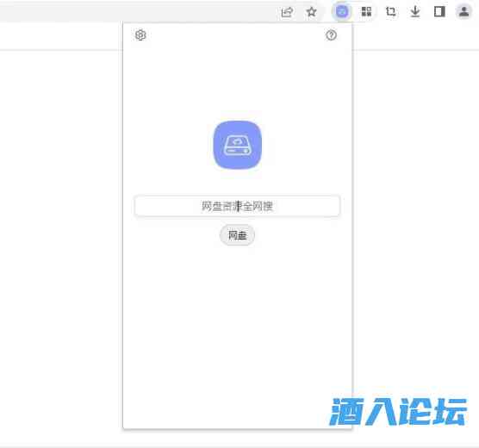The width and height of the screenshot is (479, 448).
Task: Click empty popup header between gear and help
Action: (x=236, y=35)
